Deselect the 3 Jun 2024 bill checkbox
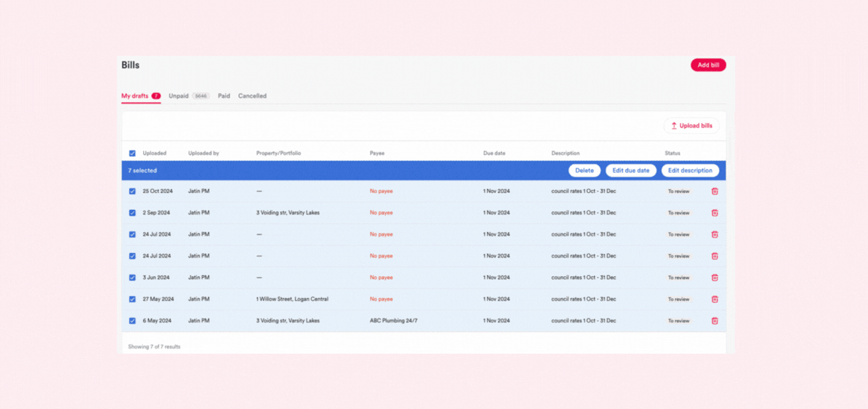Viewport: 868px width, 409px height. 132,277
